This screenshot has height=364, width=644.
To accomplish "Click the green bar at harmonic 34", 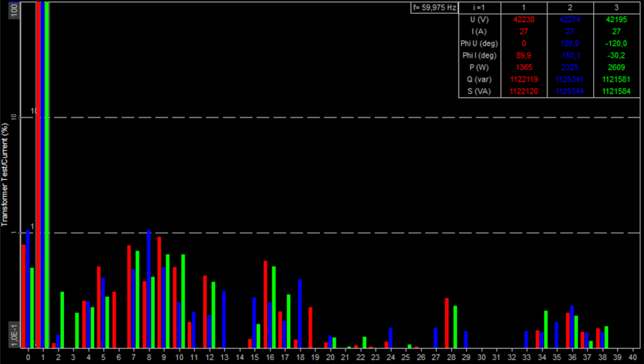I will [x=546, y=329].
